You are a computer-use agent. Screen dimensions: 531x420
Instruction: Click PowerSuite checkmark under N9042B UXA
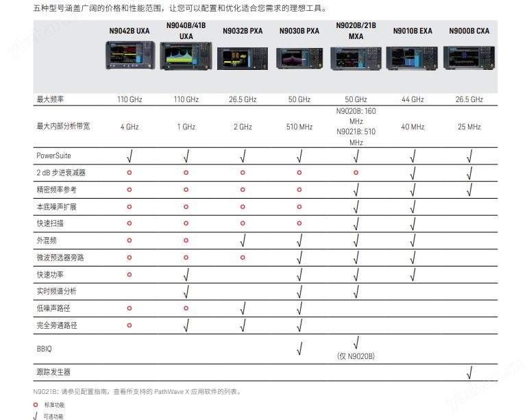click(129, 156)
